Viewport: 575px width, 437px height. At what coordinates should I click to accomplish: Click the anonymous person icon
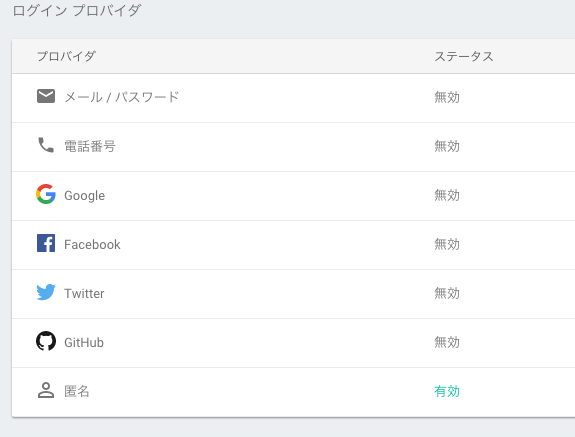(x=46, y=390)
